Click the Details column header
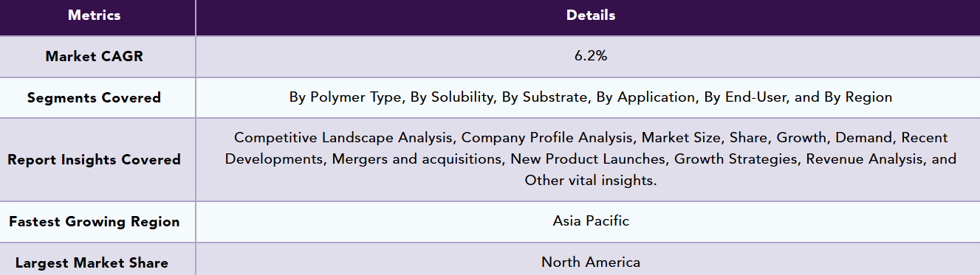980x275 pixels. pyautogui.click(x=591, y=15)
